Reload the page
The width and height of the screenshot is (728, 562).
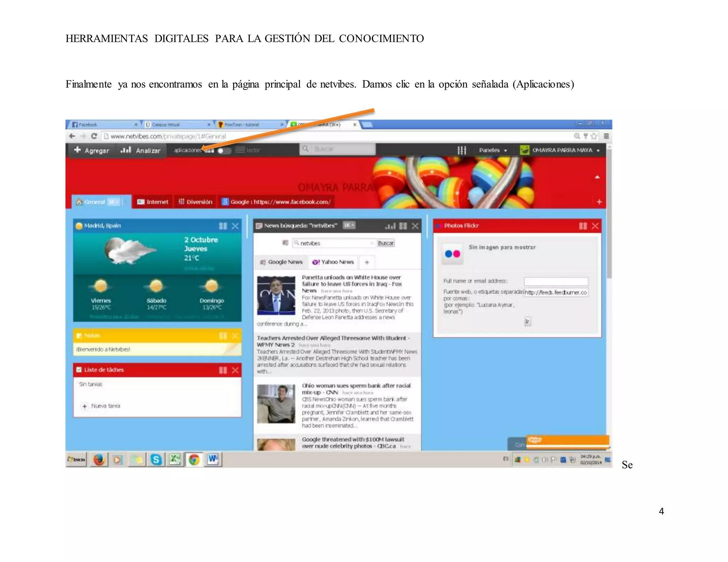click(94, 136)
